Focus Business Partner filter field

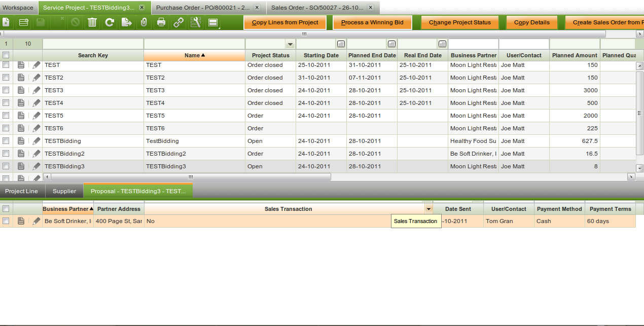click(x=473, y=44)
